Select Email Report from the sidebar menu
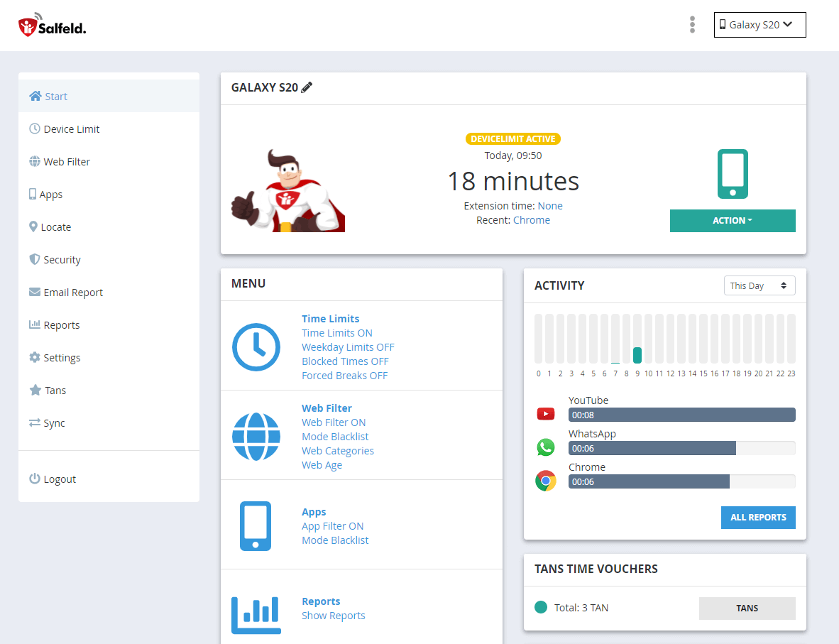 [73, 293]
